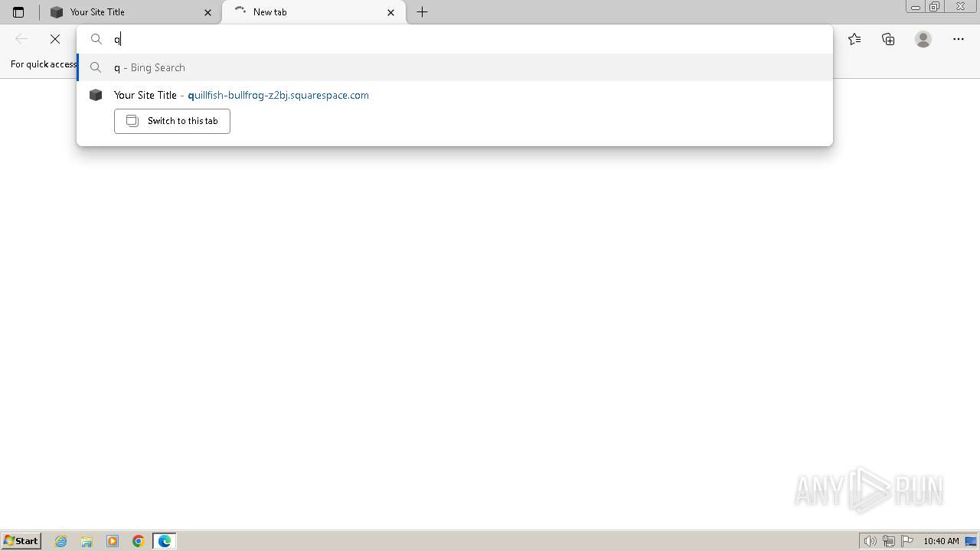Close the Your Site Title tab

207,12
